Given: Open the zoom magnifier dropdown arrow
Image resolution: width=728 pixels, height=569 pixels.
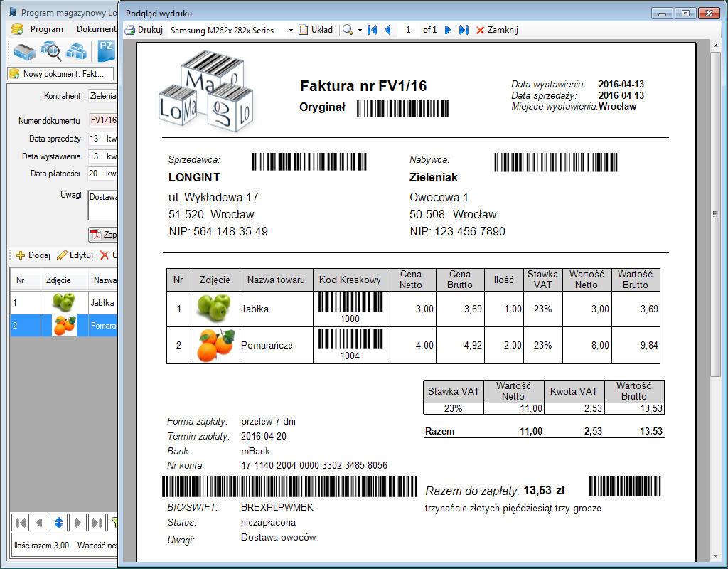Looking at the screenshot, I should click(x=360, y=31).
